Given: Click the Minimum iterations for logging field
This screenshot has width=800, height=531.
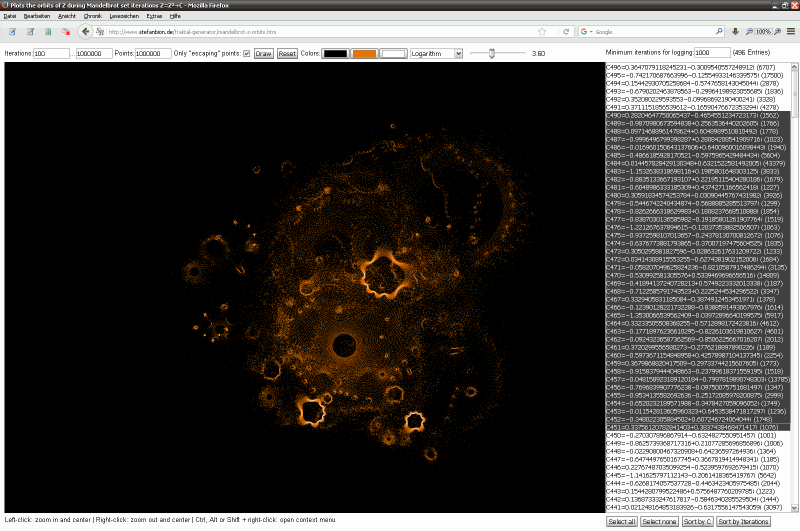Looking at the screenshot, I should 712,51.
